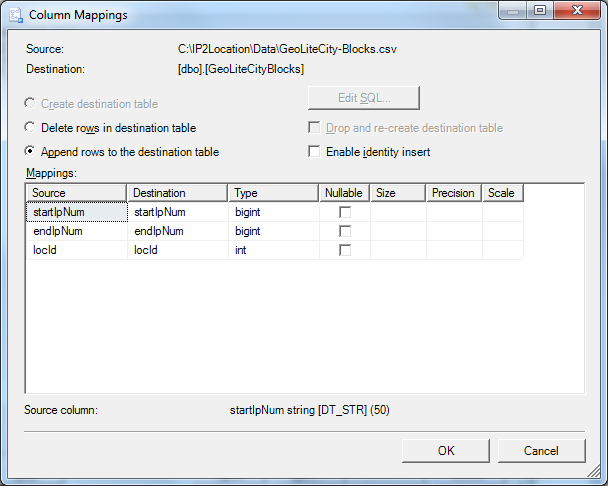Select the endIpNum source cell
This screenshot has width=608, height=486.
pos(76,231)
